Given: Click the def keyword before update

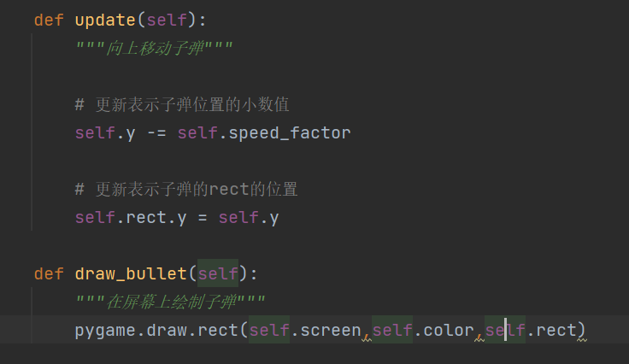Looking at the screenshot, I should coord(49,20).
